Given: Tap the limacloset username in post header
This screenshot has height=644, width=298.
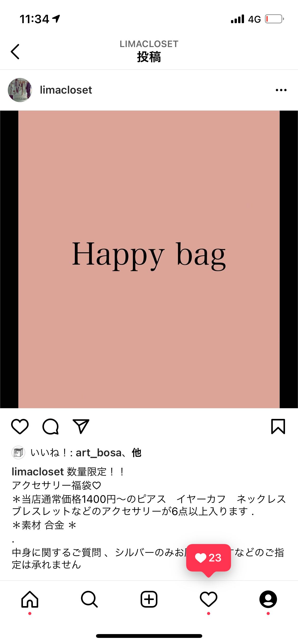Looking at the screenshot, I should tap(66, 90).
